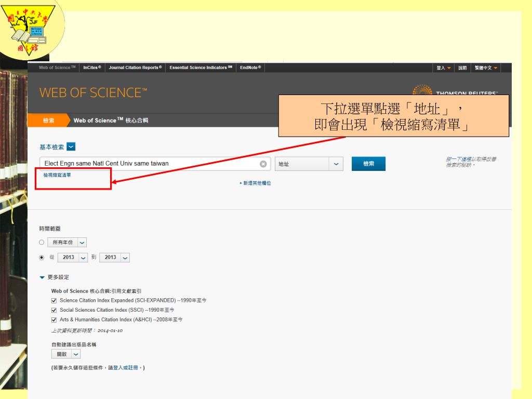Viewport: 532px width, 399px height.
Task: Open EndNote from the top bar
Action: pyautogui.click(x=250, y=68)
